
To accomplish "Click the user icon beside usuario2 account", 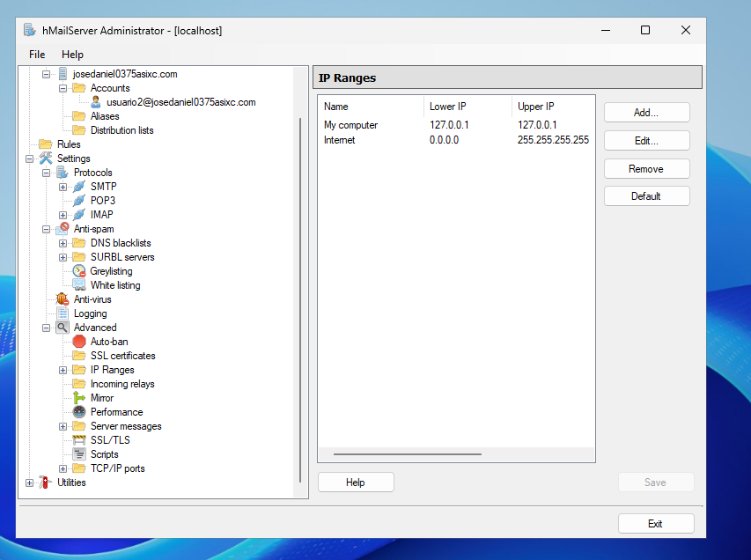I will pos(96,102).
